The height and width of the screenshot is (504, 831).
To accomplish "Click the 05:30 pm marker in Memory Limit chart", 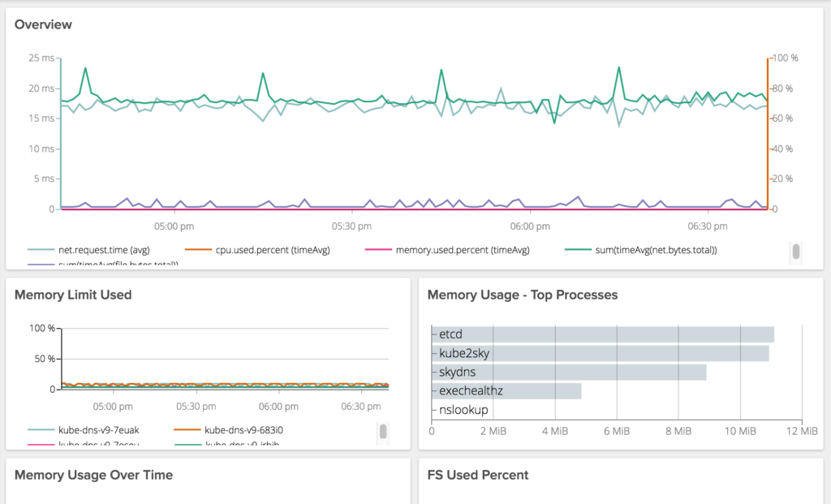I will [x=196, y=407].
